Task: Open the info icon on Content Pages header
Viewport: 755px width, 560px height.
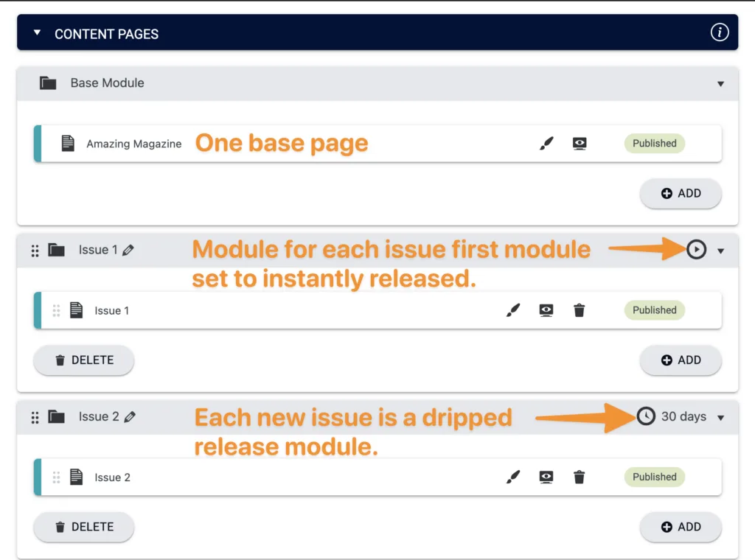Action: 720,32
